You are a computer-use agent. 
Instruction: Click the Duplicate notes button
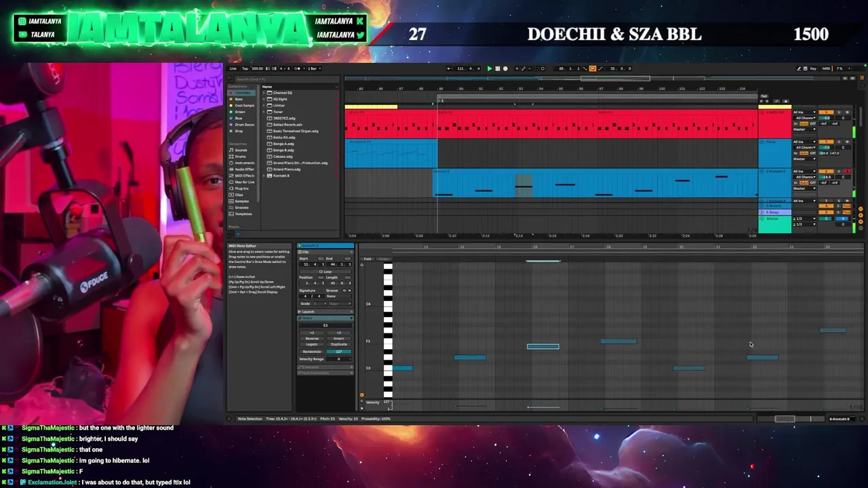point(339,344)
